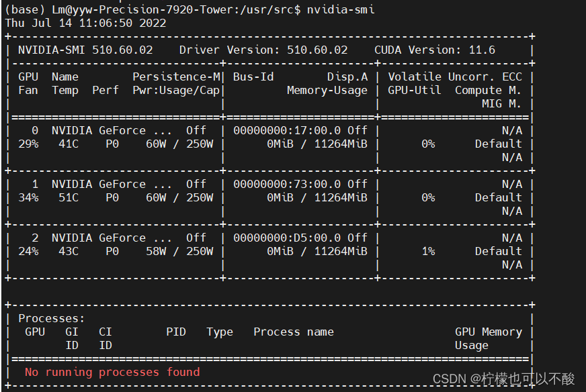Click the 34% fan speed value

tap(28, 197)
